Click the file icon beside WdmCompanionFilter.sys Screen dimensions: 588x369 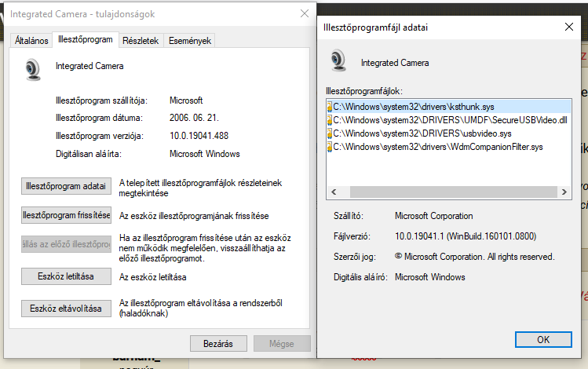point(330,147)
